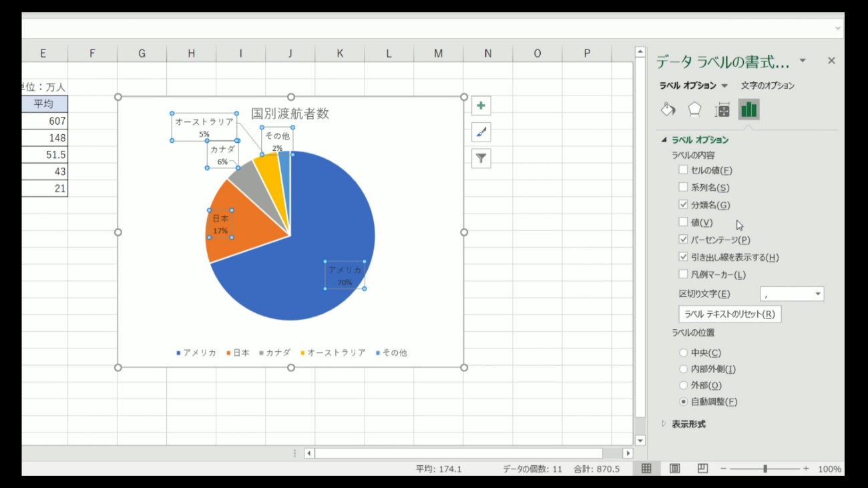This screenshot has height=488, width=868.
Task: Switch to 文字のオプション tab
Action: (x=768, y=85)
